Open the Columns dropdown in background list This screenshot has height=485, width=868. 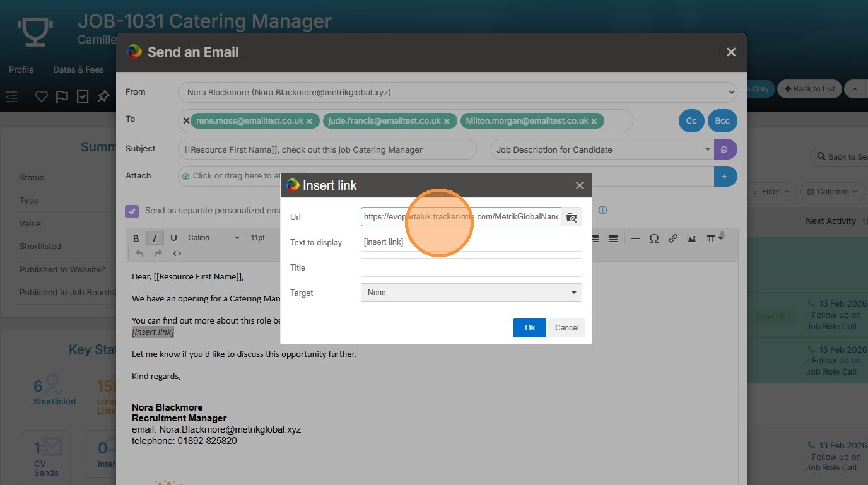point(834,192)
